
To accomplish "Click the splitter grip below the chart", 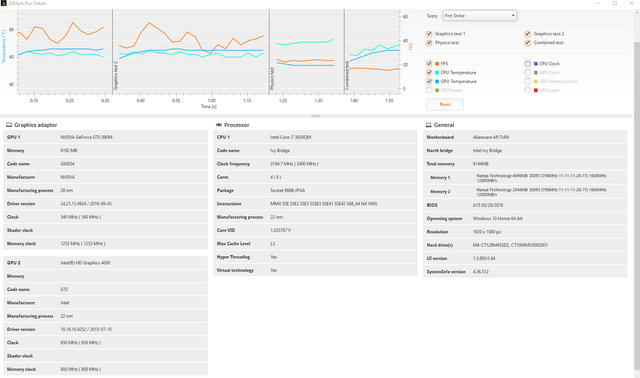I will tap(316, 116).
